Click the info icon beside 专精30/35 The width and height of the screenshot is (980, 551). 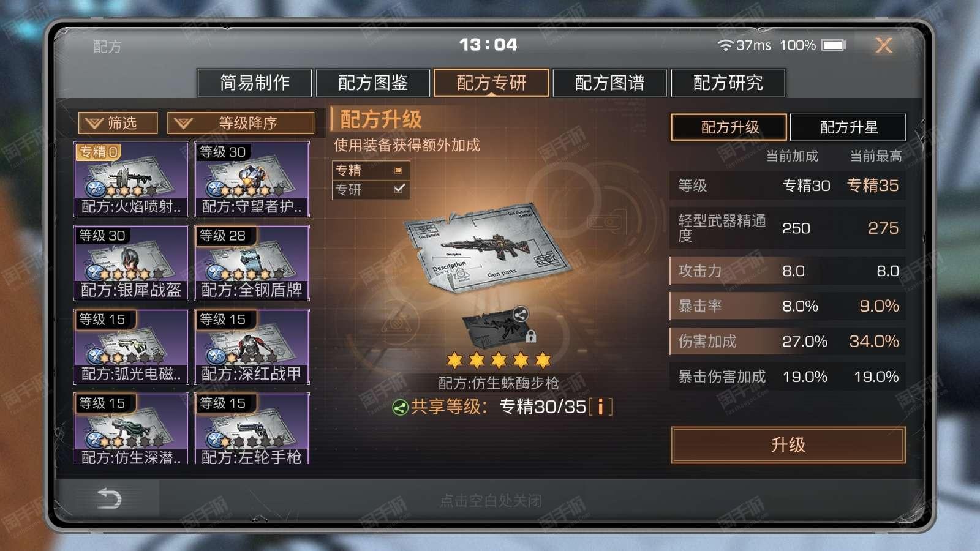[x=601, y=407]
